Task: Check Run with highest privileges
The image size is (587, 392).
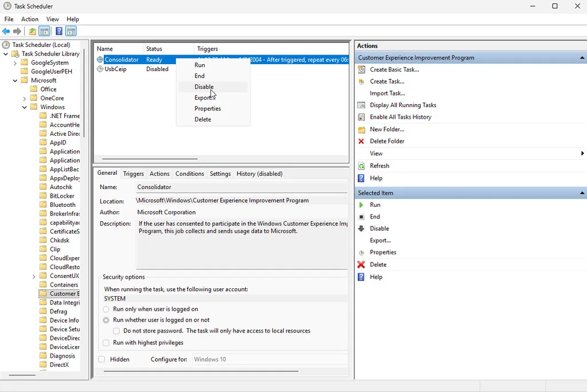Action: (106, 342)
